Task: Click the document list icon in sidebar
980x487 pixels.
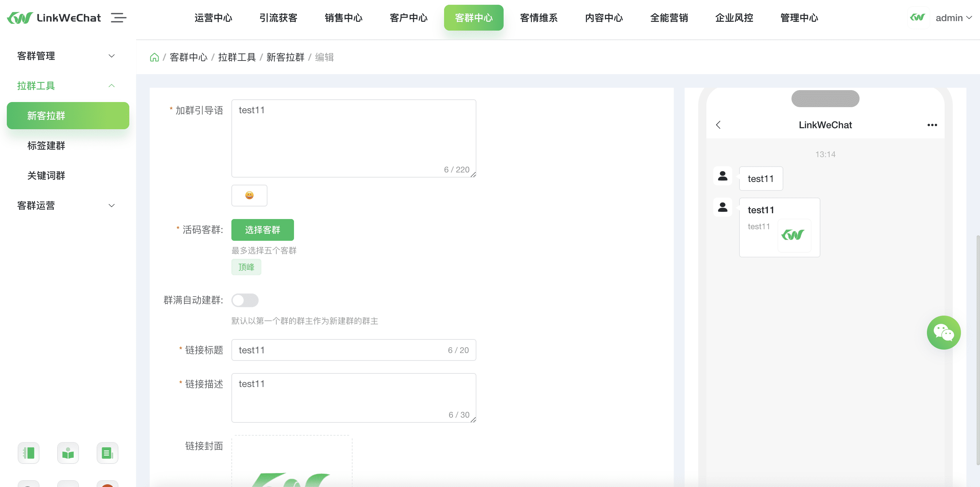Action: point(107,453)
